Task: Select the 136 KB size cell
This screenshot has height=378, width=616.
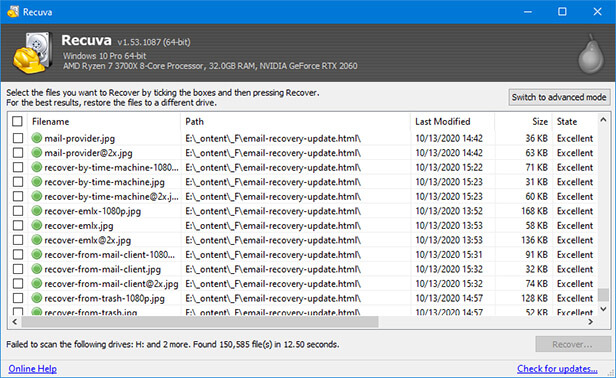Action: [534, 240]
